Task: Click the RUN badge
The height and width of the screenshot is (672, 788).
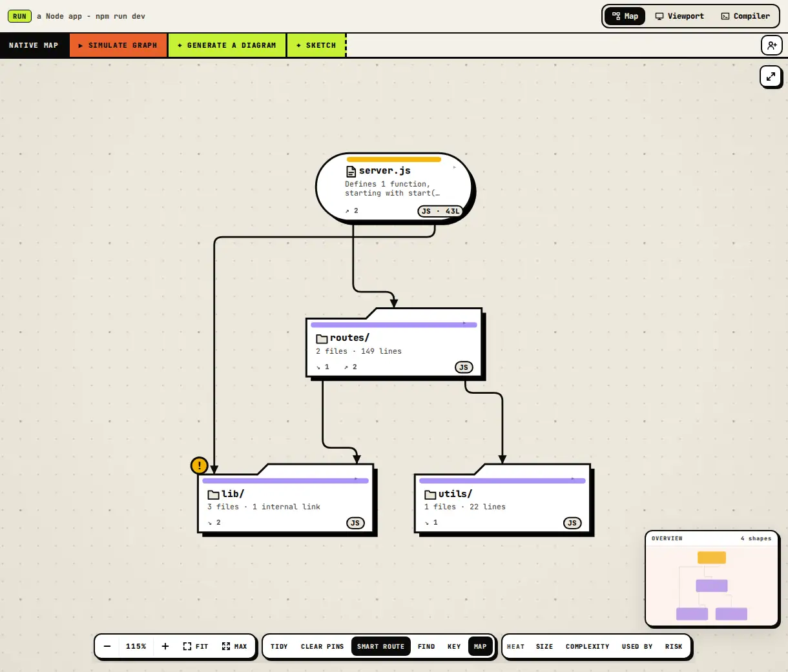Action: click(19, 16)
